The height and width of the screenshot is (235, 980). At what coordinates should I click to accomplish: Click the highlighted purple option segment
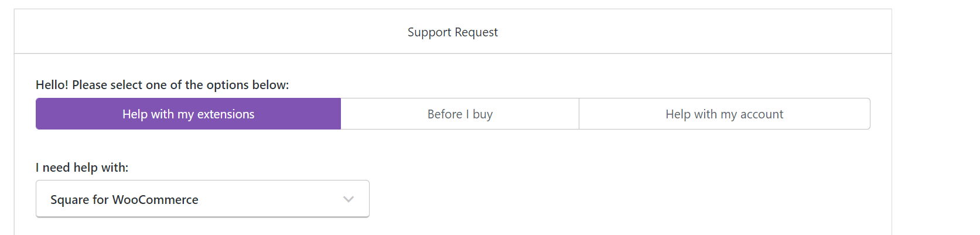coord(188,114)
